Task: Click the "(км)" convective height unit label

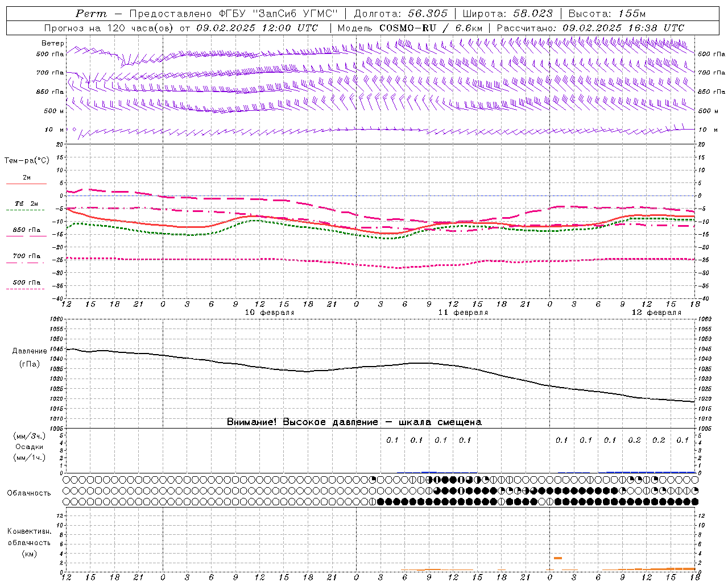Action: [29, 554]
